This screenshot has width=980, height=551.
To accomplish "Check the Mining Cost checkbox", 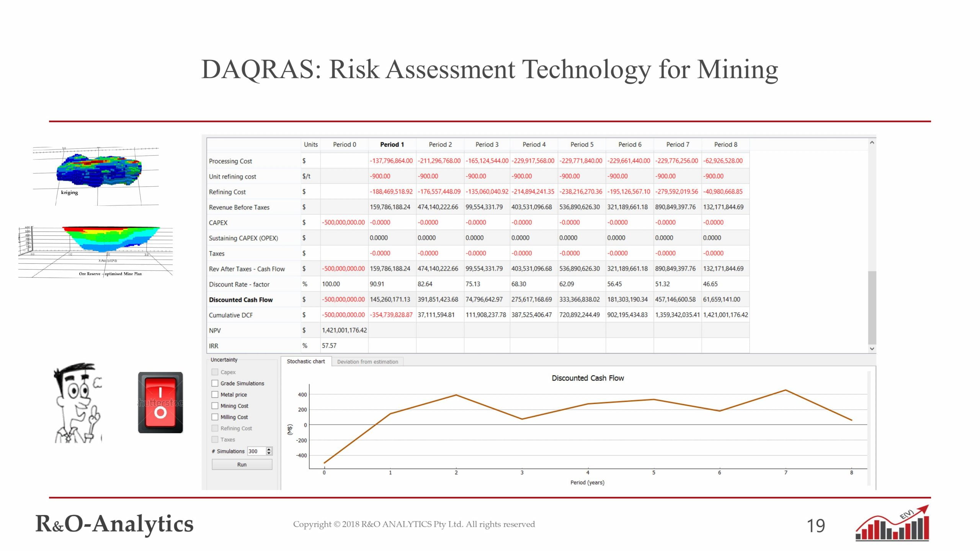I will [215, 406].
